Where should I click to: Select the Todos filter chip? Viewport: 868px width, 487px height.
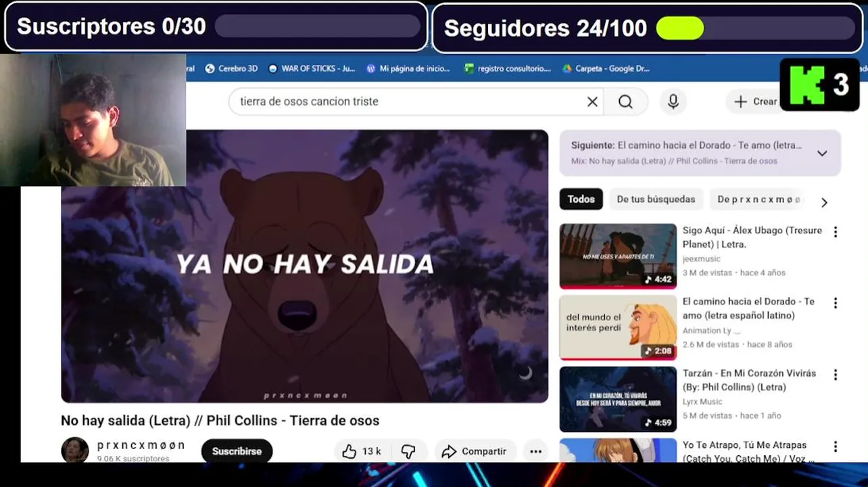[581, 199]
